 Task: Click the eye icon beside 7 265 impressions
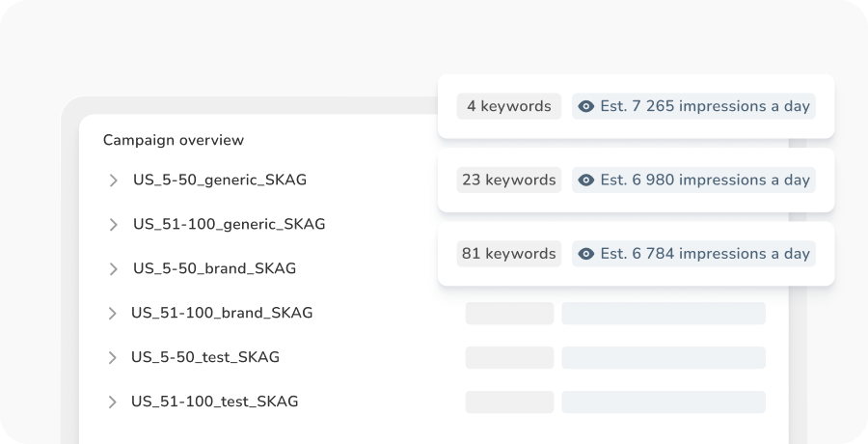tap(585, 106)
